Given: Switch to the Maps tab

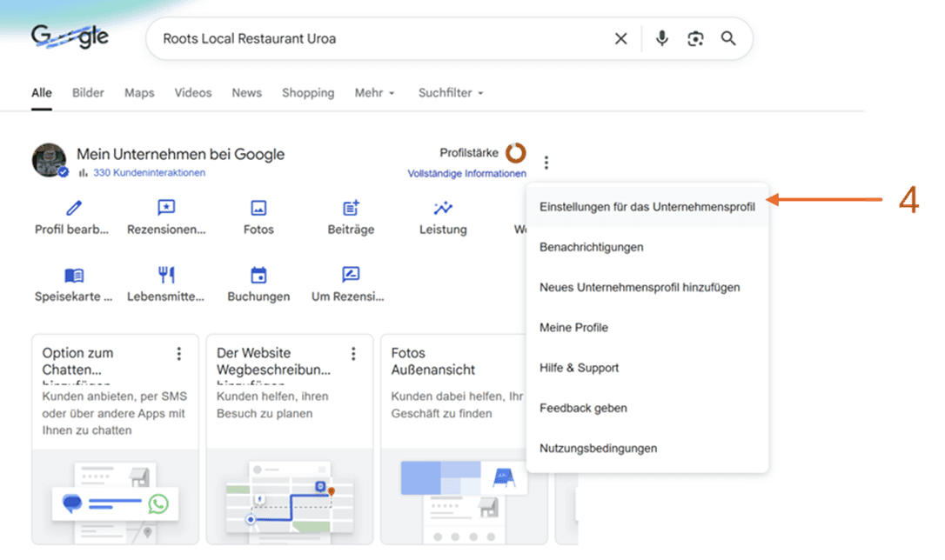Looking at the screenshot, I should [x=139, y=93].
